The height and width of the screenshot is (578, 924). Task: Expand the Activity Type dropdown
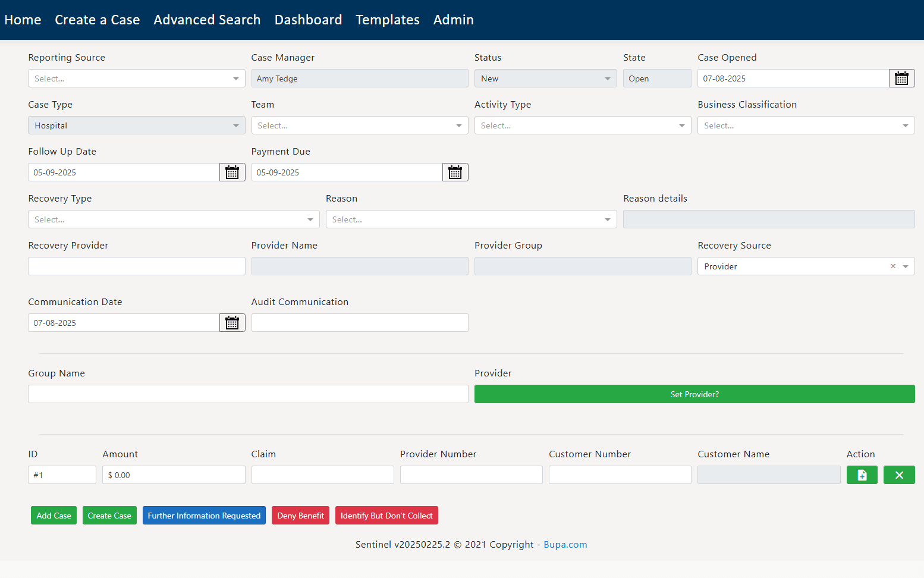pyautogui.click(x=582, y=125)
